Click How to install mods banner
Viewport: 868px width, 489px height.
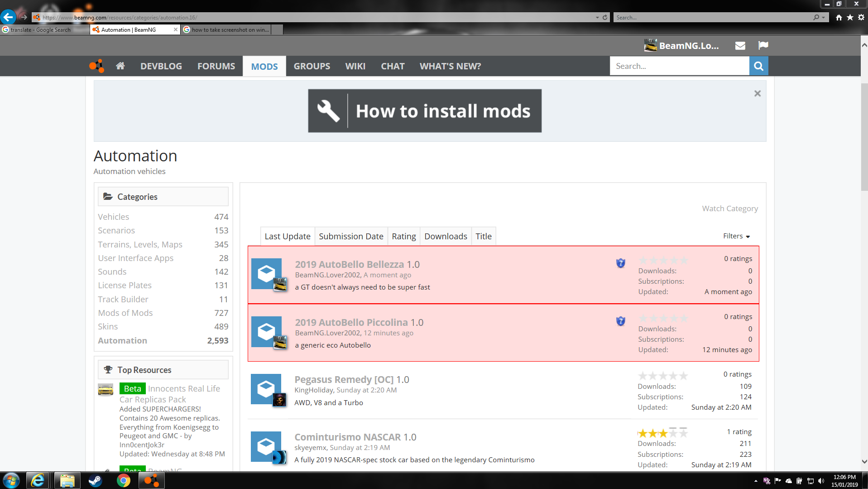425,111
